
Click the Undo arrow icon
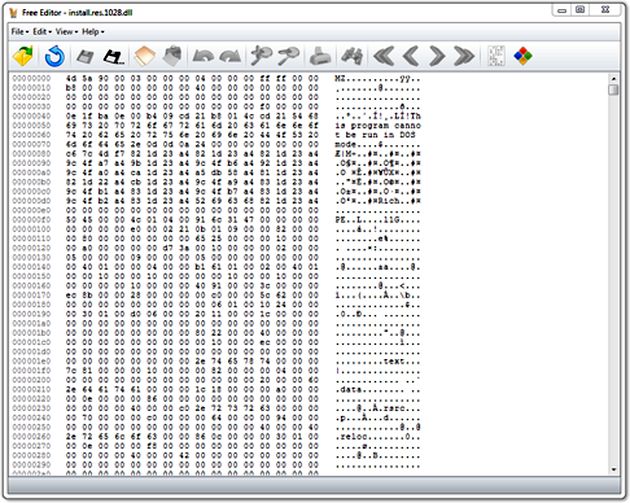(x=203, y=56)
